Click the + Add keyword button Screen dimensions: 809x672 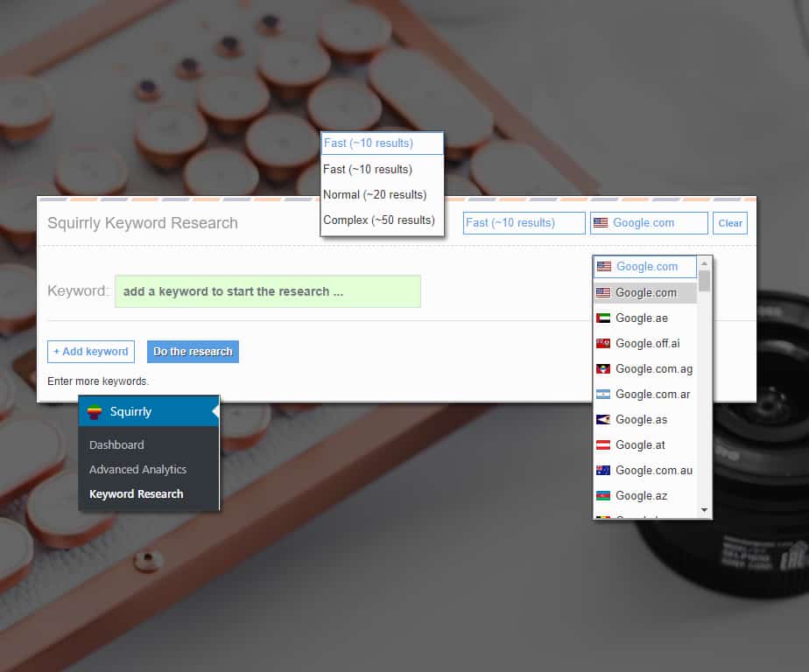pyautogui.click(x=91, y=351)
